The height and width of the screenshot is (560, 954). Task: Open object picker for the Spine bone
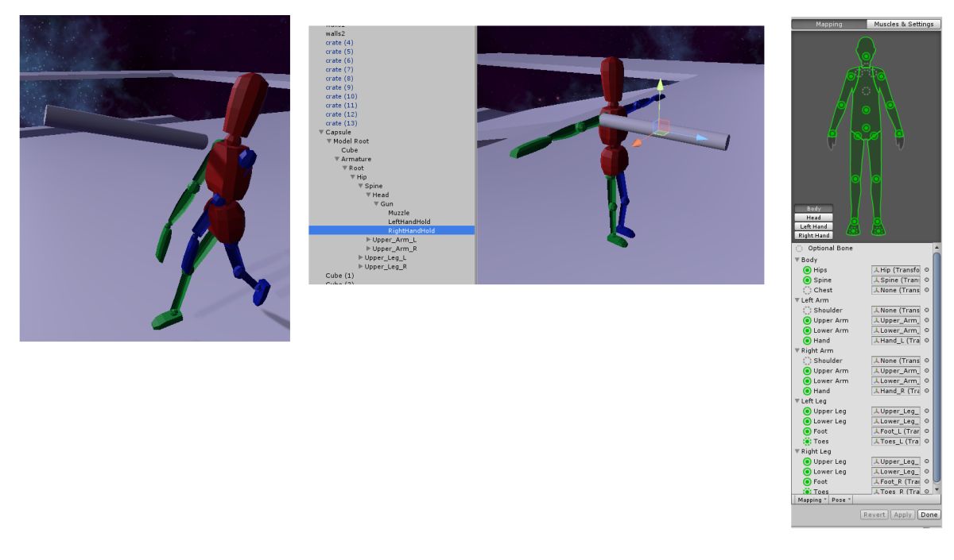pyautogui.click(x=927, y=280)
